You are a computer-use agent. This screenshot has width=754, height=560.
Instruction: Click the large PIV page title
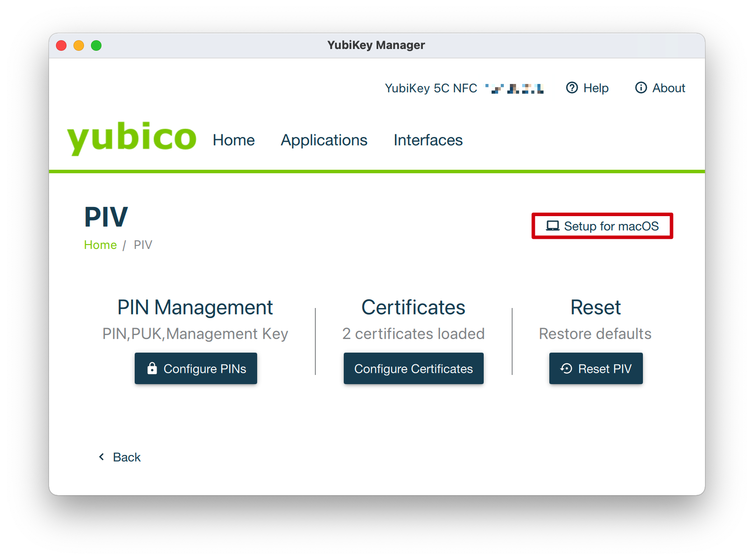[x=106, y=217]
